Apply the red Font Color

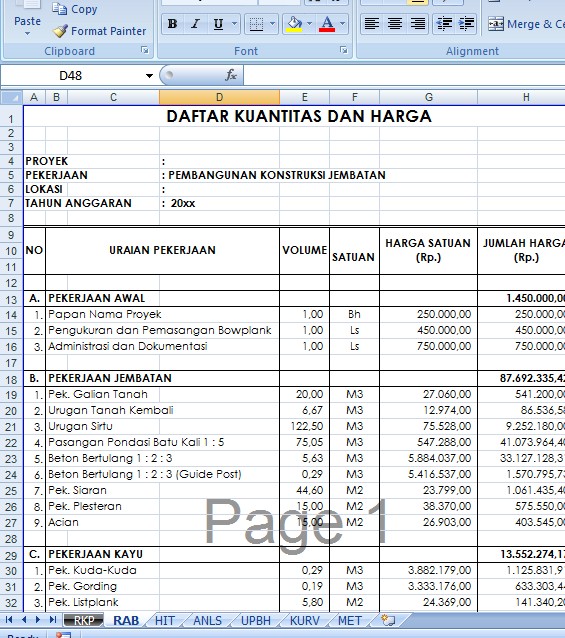tap(327, 24)
